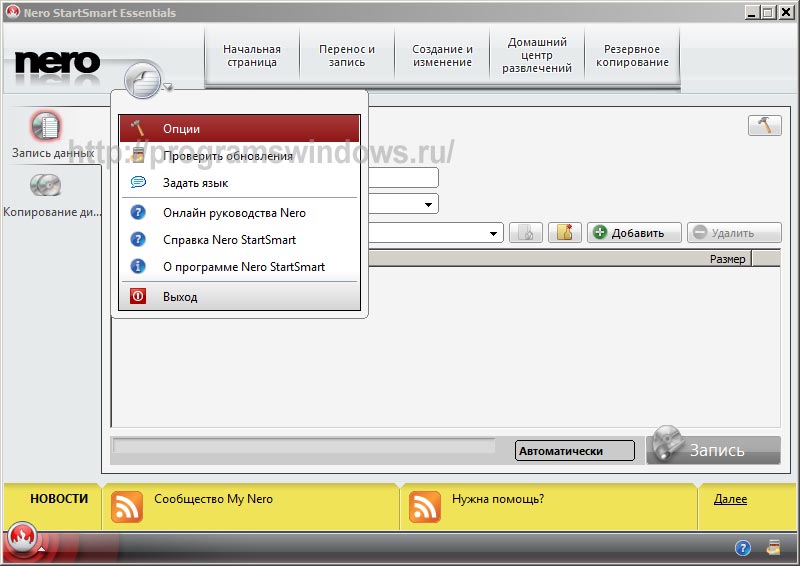Image resolution: width=800 pixels, height=566 pixels.
Task: Click the speech bubble language icon
Action: coord(138,182)
